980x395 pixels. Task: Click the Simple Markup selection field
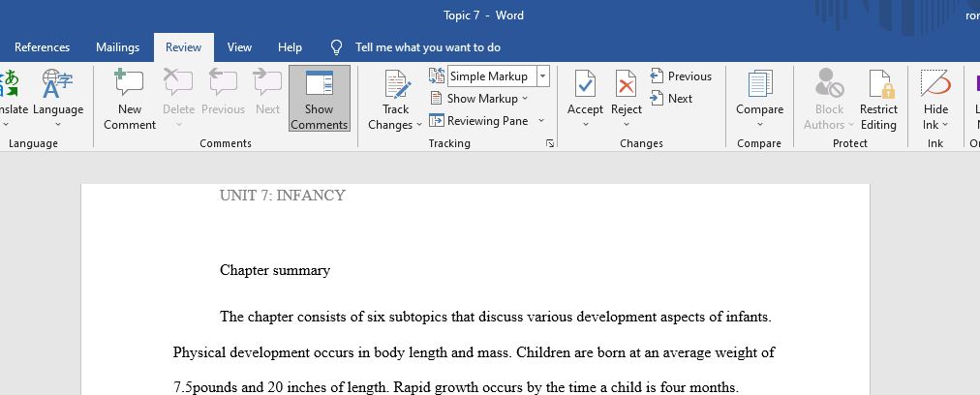492,76
